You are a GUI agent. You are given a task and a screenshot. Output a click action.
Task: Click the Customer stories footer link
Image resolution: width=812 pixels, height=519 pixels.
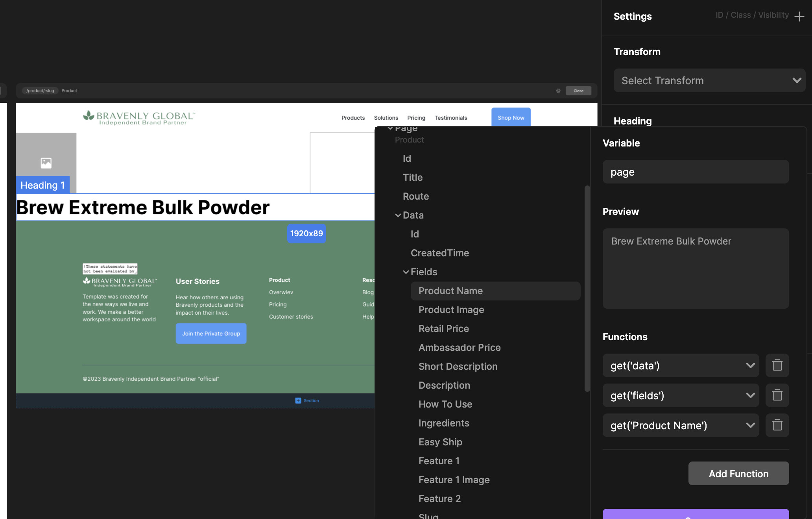point(291,317)
